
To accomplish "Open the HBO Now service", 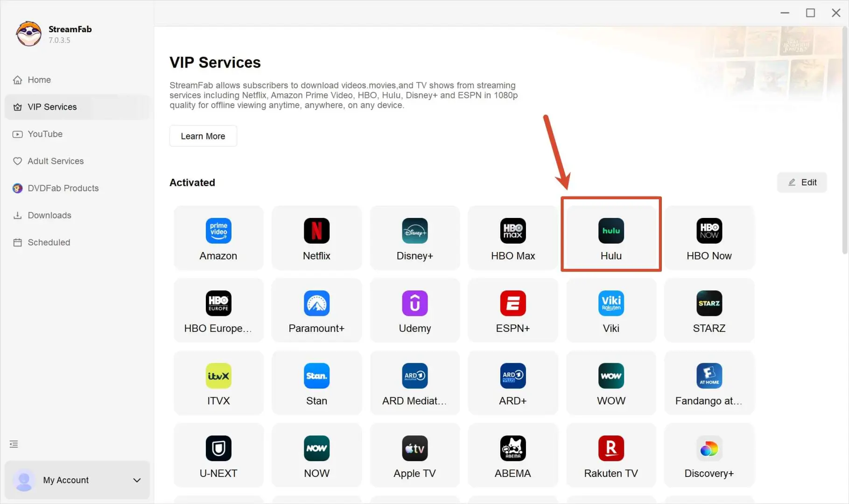I will pyautogui.click(x=709, y=238).
